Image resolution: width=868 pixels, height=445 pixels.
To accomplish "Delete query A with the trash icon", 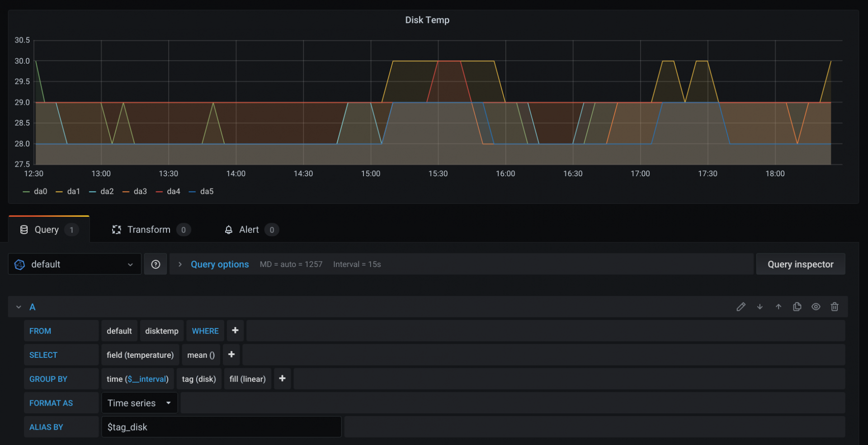I will [x=834, y=307].
